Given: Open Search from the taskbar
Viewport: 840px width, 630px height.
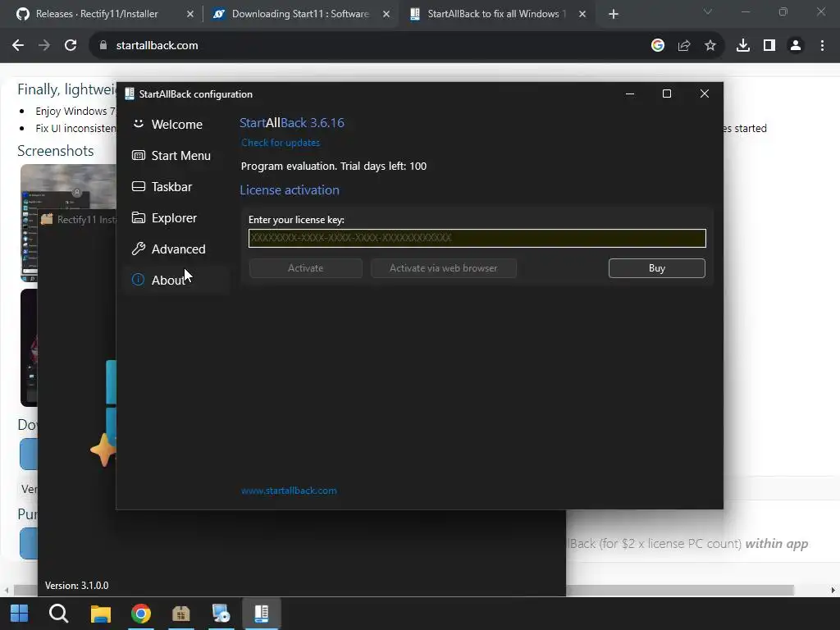Looking at the screenshot, I should tap(58, 614).
